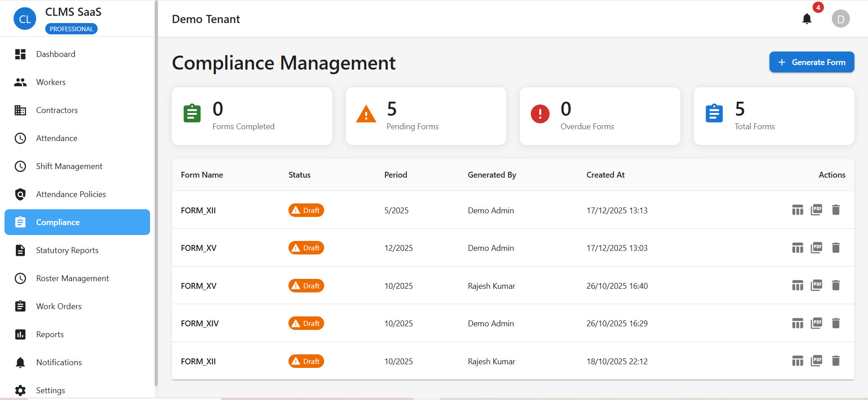This screenshot has width=868, height=400.
Task: Delete the FORM_XII 10/2025 form by Rajesh Kumar
Action: (835, 361)
